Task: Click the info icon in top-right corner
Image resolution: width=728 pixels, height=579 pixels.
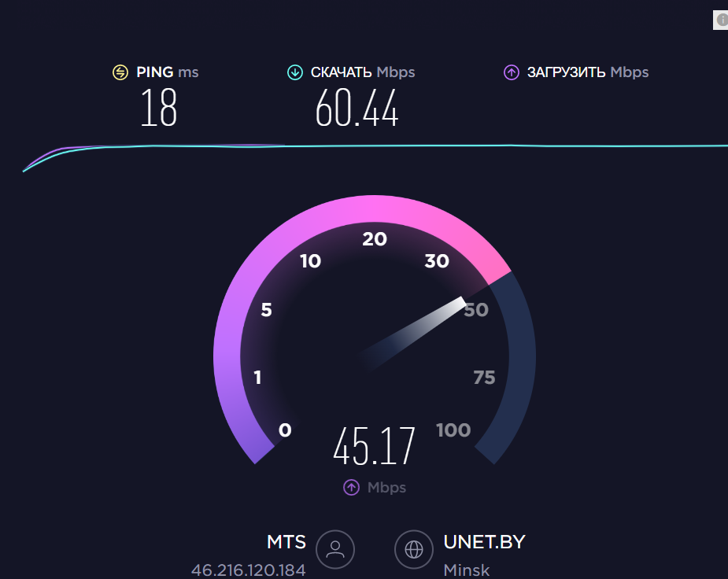Action: pos(721,20)
